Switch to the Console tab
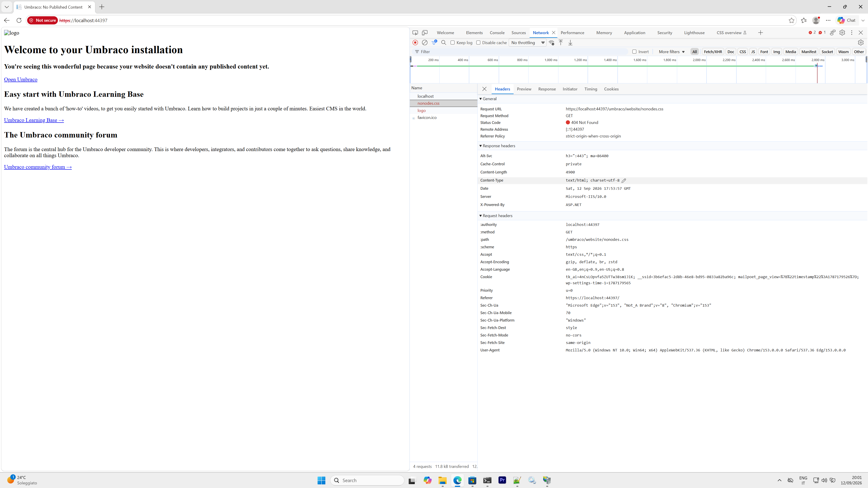This screenshot has height=488, width=868. [497, 33]
